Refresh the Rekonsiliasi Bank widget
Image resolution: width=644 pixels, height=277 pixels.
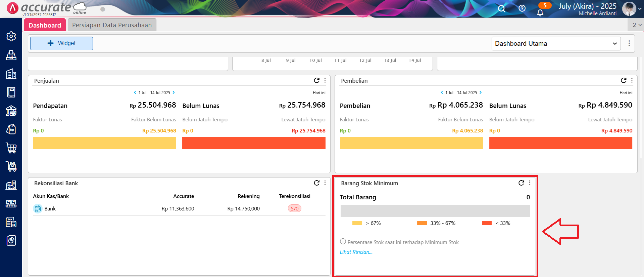click(x=316, y=183)
